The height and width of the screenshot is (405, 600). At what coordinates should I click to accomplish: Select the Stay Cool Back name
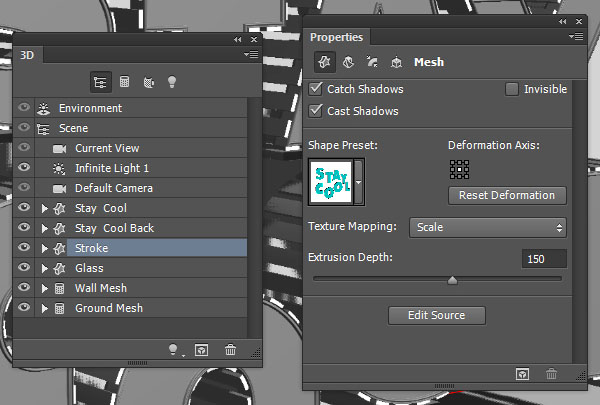point(114,228)
